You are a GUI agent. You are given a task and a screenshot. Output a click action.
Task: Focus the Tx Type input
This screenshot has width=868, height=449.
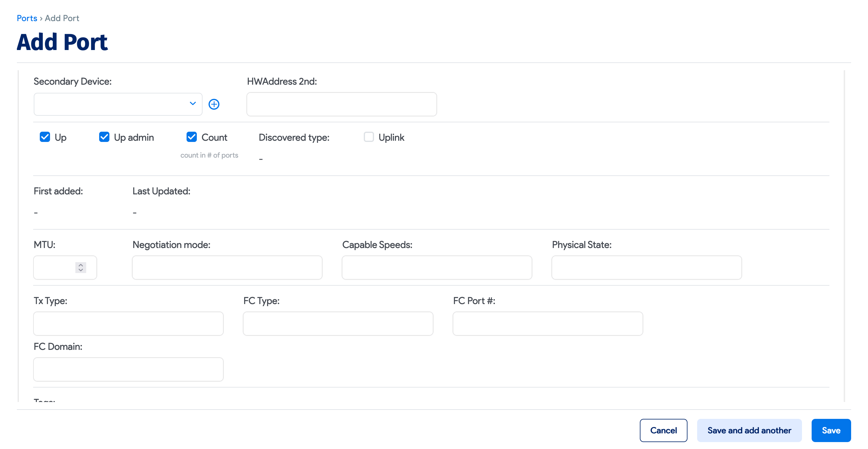point(128,323)
